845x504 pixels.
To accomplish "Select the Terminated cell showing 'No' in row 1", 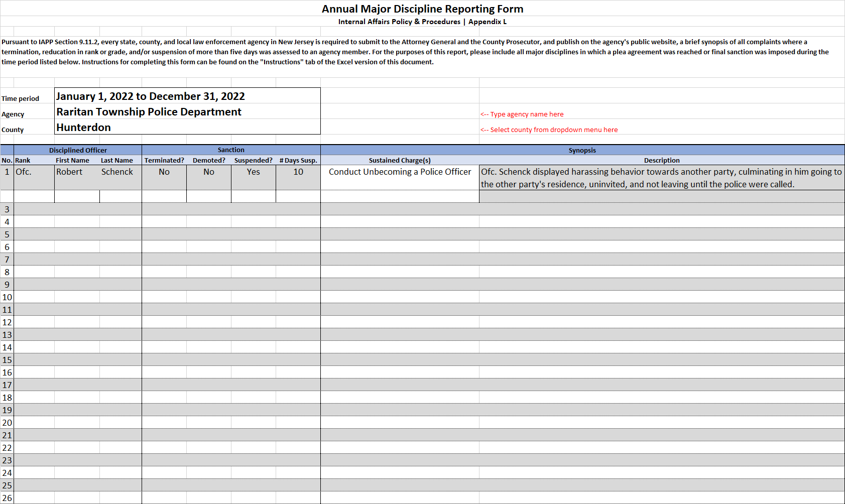I will [x=164, y=177].
